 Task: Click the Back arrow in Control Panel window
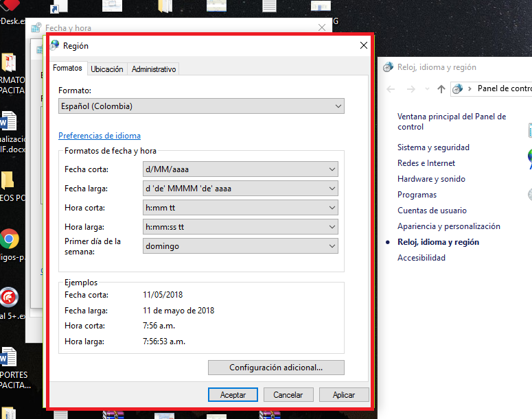(x=391, y=89)
